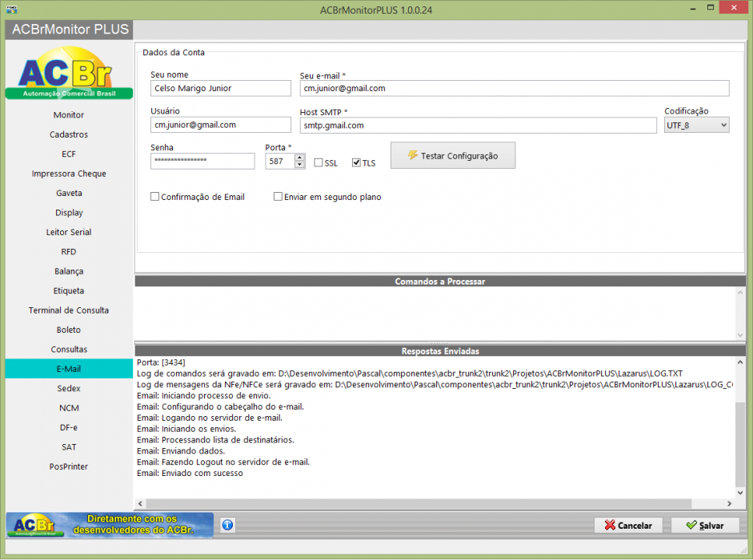This screenshot has height=560, width=753.
Task: Open the Cadastros section
Action: point(69,134)
